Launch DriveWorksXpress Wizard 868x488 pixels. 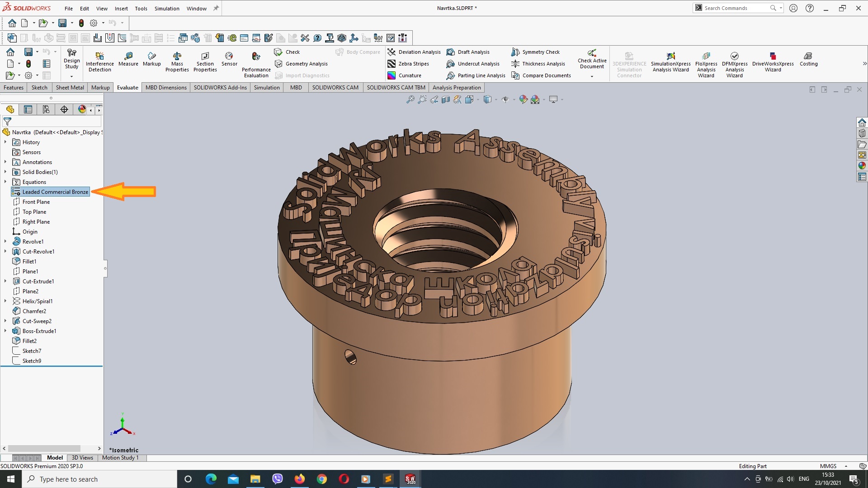pyautogui.click(x=773, y=62)
